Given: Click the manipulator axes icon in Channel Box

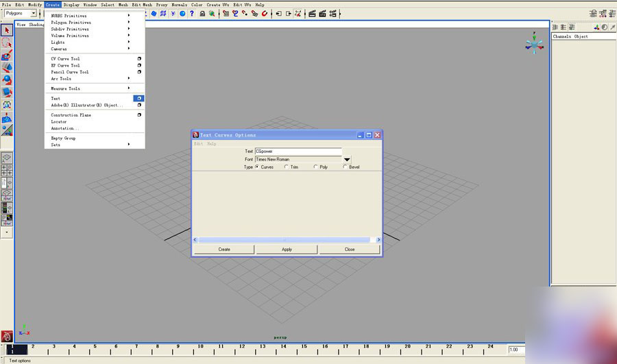Looking at the screenshot, I should coord(596,27).
